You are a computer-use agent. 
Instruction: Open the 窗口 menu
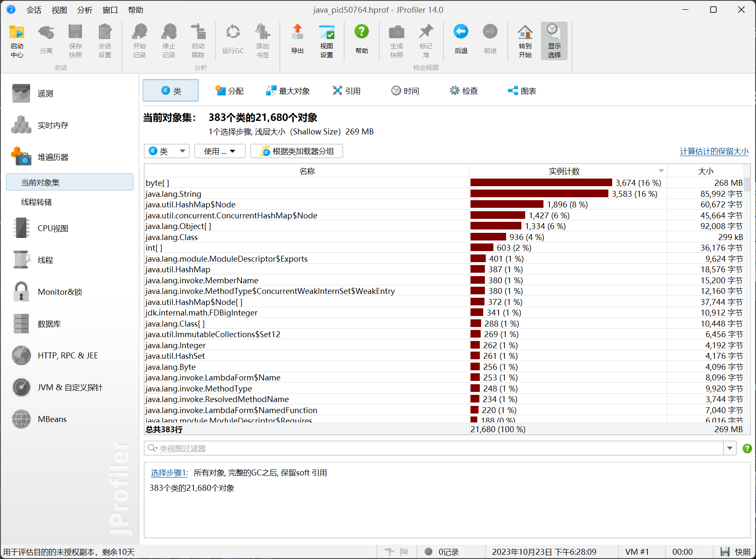coord(110,10)
